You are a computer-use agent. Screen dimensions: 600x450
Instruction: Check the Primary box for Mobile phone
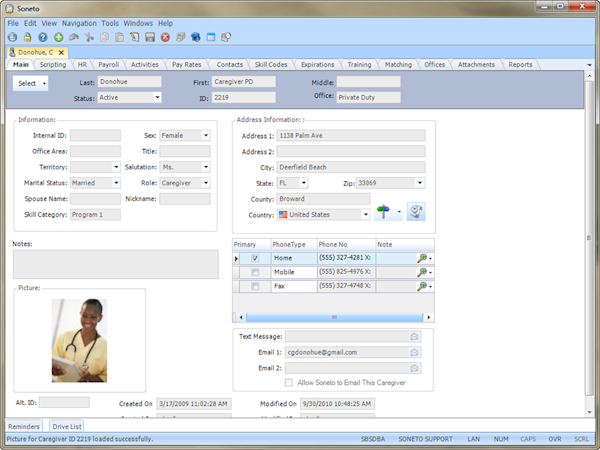(255, 272)
